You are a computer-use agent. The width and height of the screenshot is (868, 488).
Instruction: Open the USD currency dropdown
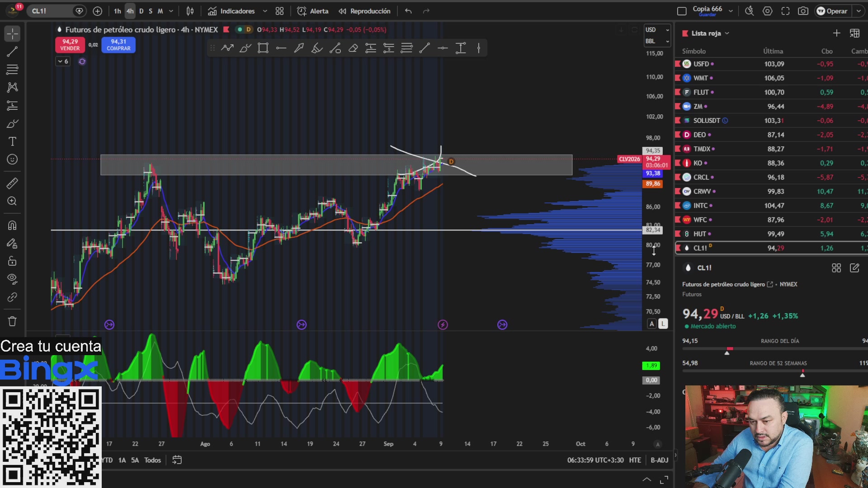[657, 30]
